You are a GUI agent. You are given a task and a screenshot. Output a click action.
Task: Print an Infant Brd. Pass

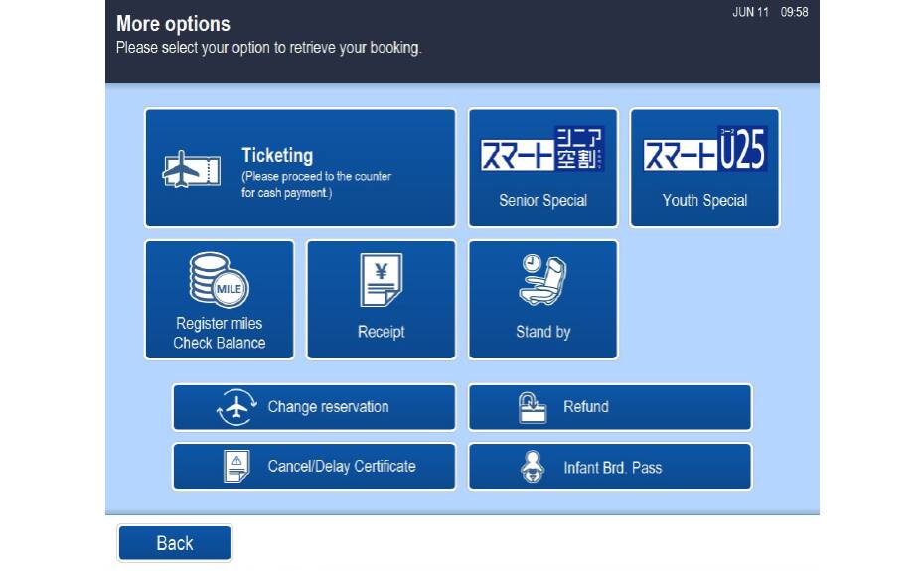(612, 467)
